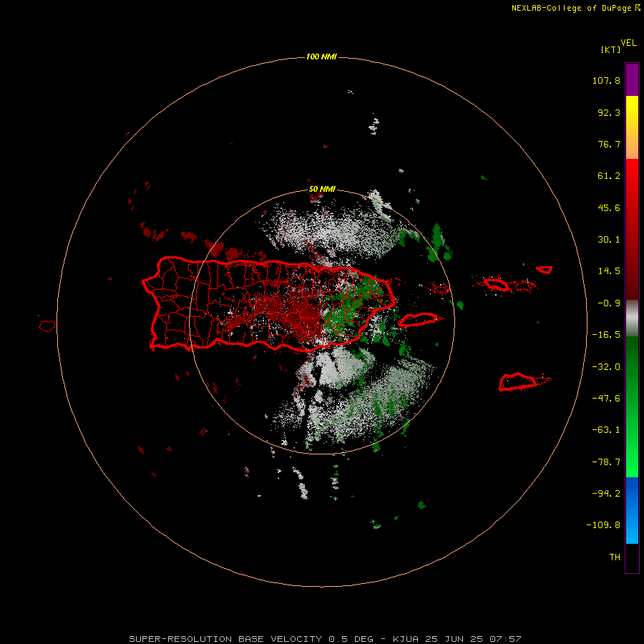Click the Super-Resolution Base Velocity caption text
Image resolution: width=644 pixels, height=644 pixels.
(x=325, y=639)
